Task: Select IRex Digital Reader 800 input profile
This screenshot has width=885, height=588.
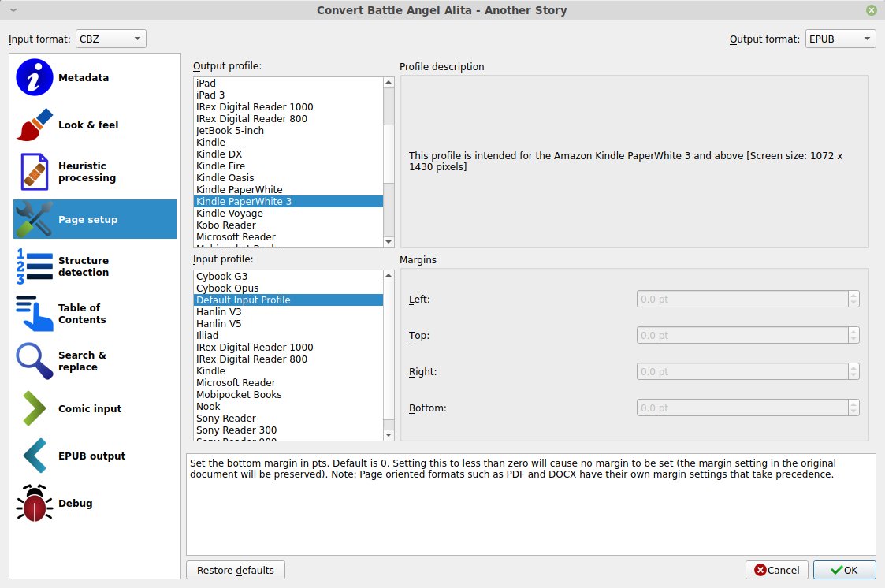Action: (x=288, y=359)
